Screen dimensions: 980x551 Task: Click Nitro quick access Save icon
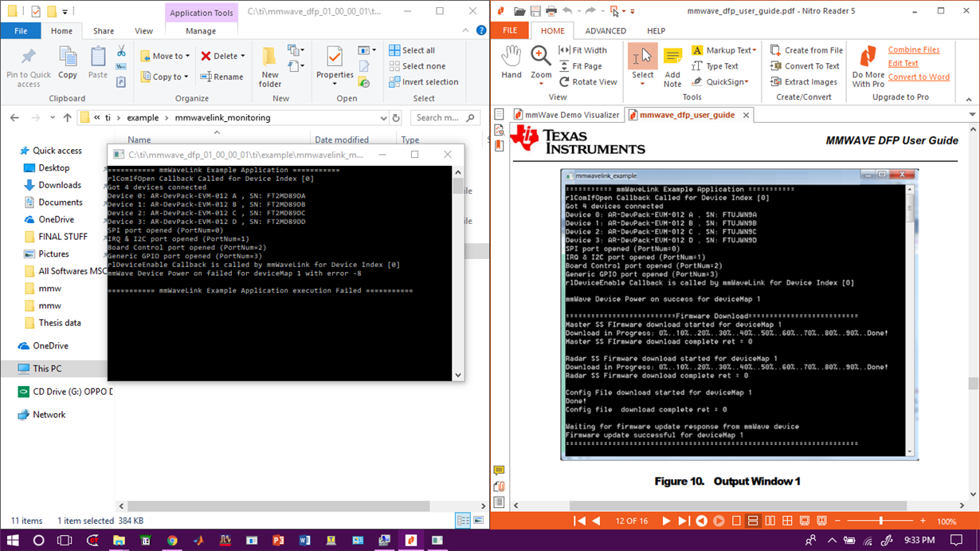535,11
